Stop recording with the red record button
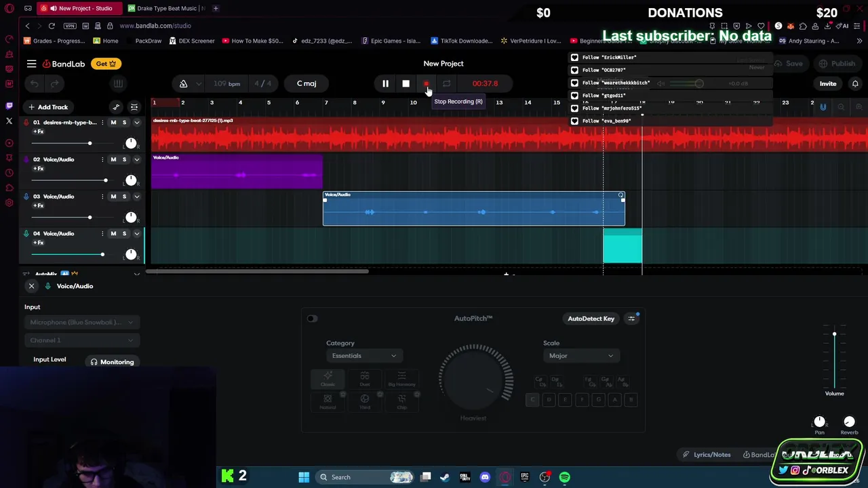The width and height of the screenshot is (868, 488). tap(426, 83)
